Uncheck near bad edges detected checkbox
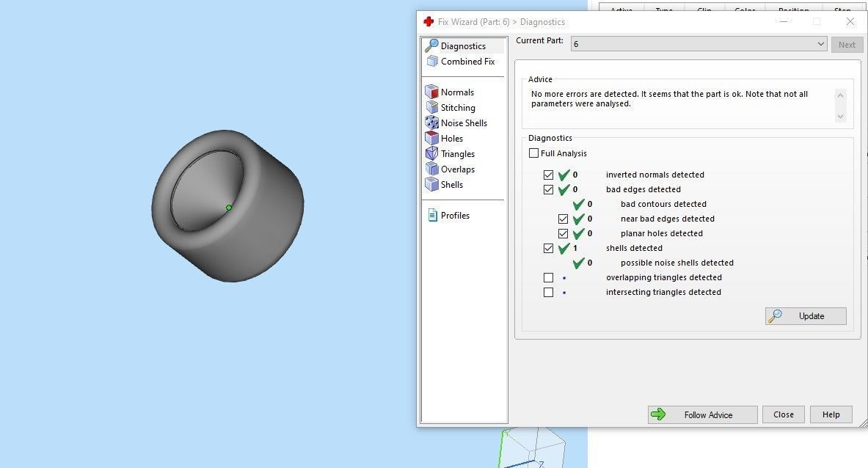The width and height of the screenshot is (868, 468). [563, 219]
